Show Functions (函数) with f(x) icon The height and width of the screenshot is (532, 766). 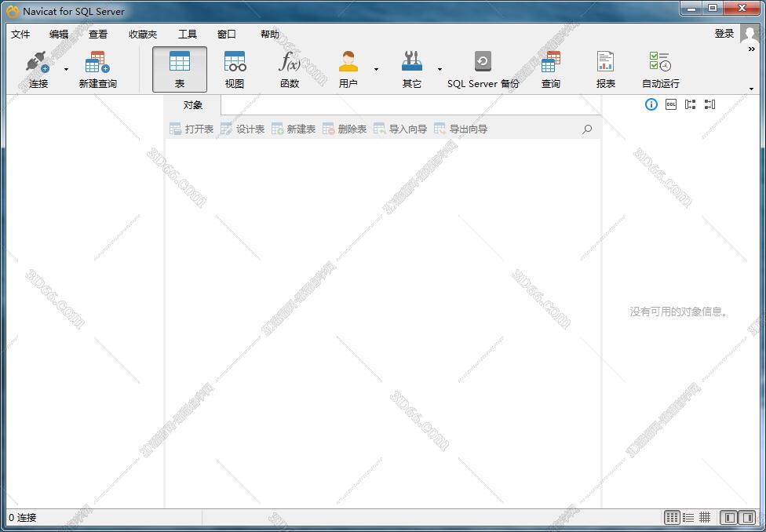click(289, 69)
